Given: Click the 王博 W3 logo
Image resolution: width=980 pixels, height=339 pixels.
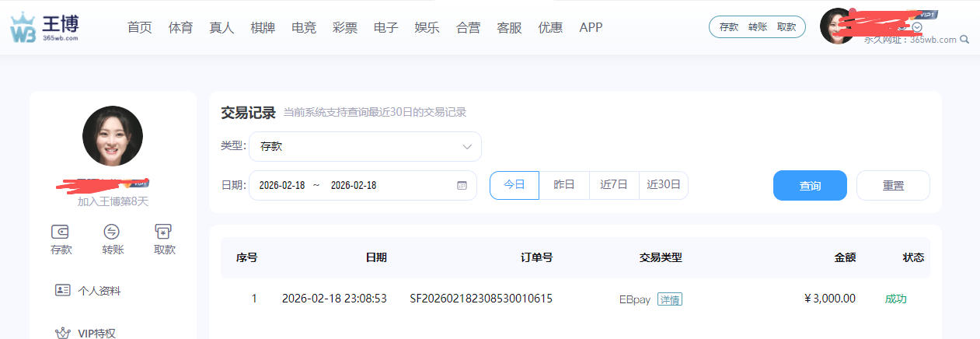Looking at the screenshot, I should tap(44, 28).
